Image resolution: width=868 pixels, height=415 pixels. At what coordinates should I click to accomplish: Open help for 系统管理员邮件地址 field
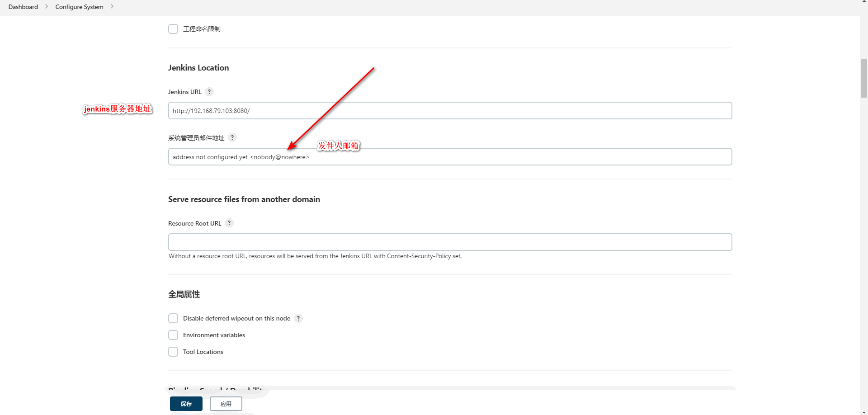[x=232, y=137]
